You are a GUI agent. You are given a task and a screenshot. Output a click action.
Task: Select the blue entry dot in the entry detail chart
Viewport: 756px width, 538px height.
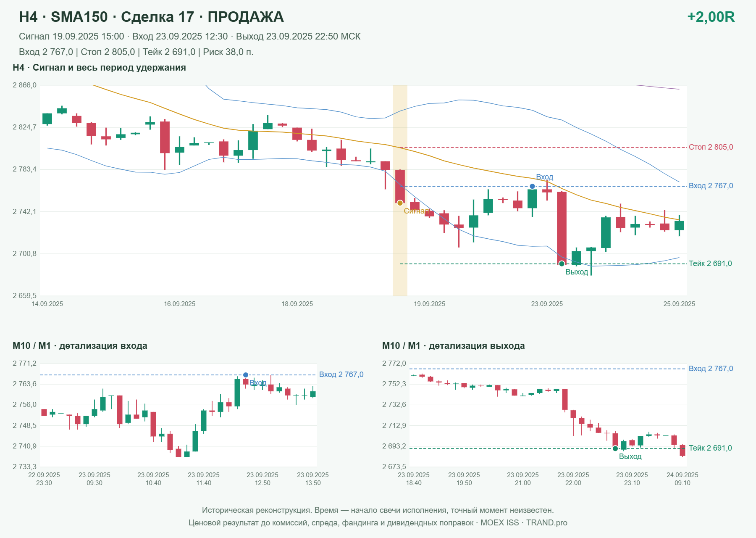[x=246, y=375]
